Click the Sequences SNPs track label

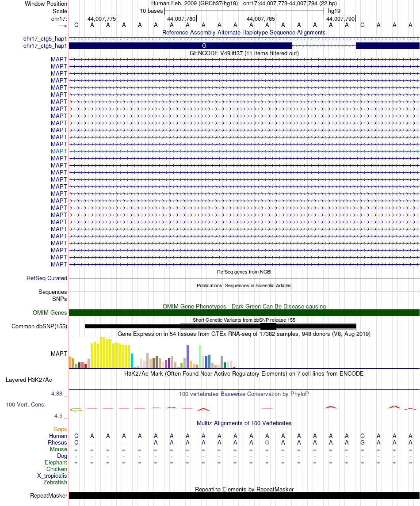53,295
